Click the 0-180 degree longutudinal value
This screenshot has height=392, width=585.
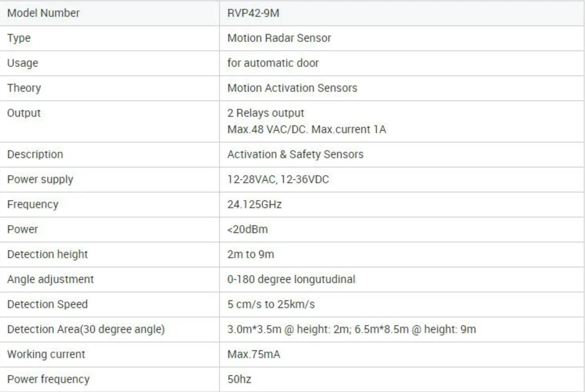click(x=291, y=280)
